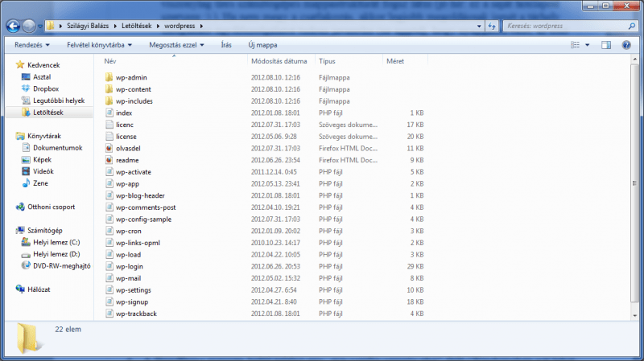Viewport: 644px width, 361px height.
Task: Select the wp-activate file icon
Action: pyautogui.click(x=109, y=172)
